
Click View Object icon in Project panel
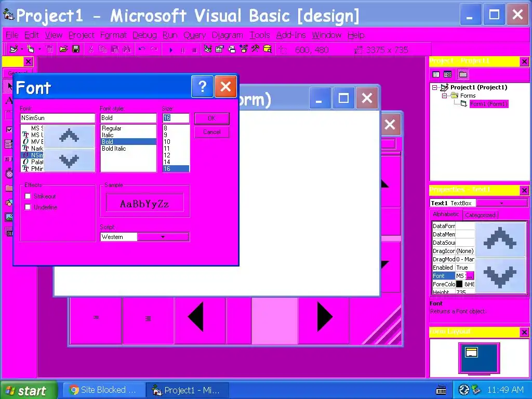[x=447, y=74]
